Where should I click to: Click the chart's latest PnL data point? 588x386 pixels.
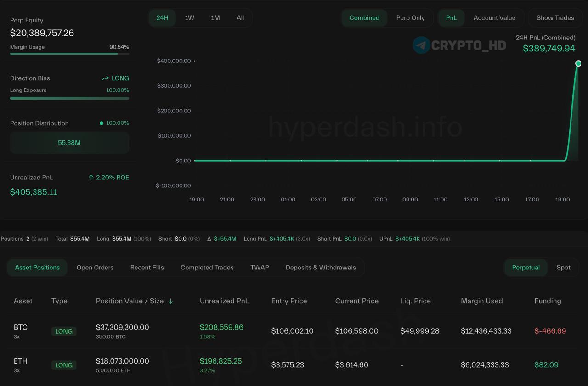tap(578, 63)
